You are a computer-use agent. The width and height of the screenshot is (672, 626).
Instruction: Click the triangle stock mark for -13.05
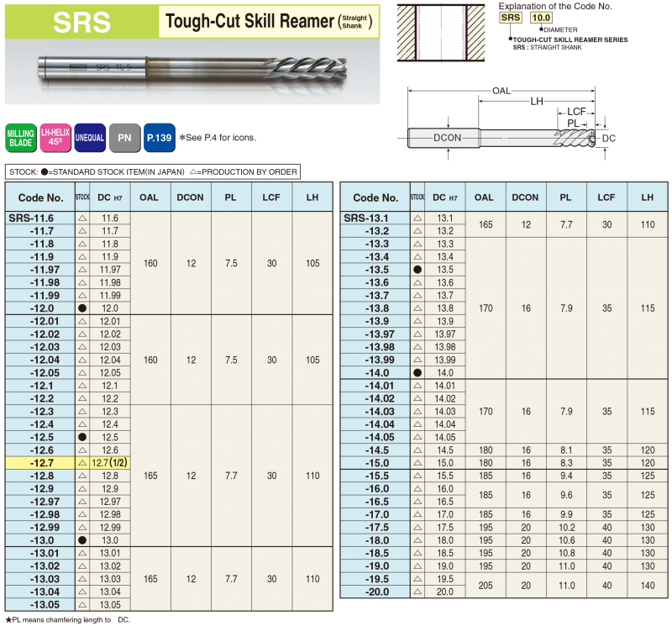82,604
